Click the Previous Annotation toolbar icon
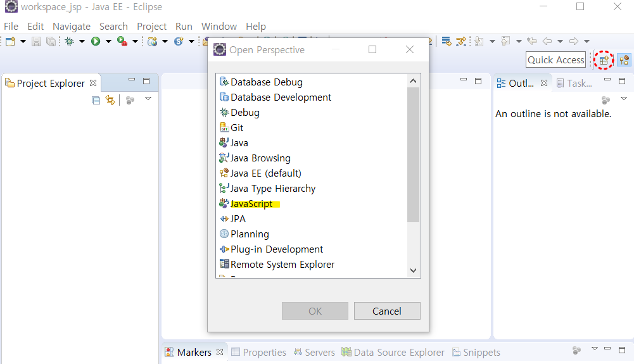 tap(505, 41)
